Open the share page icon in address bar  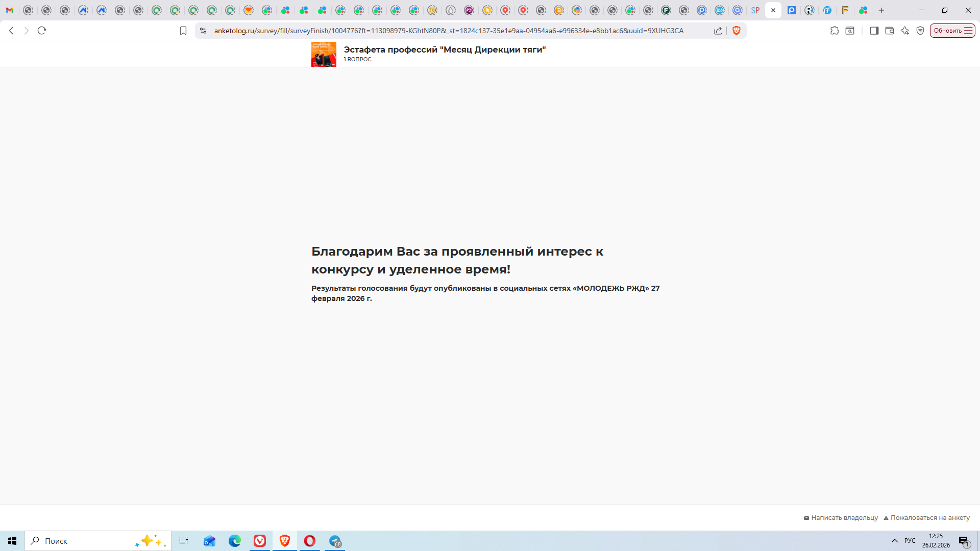click(718, 31)
